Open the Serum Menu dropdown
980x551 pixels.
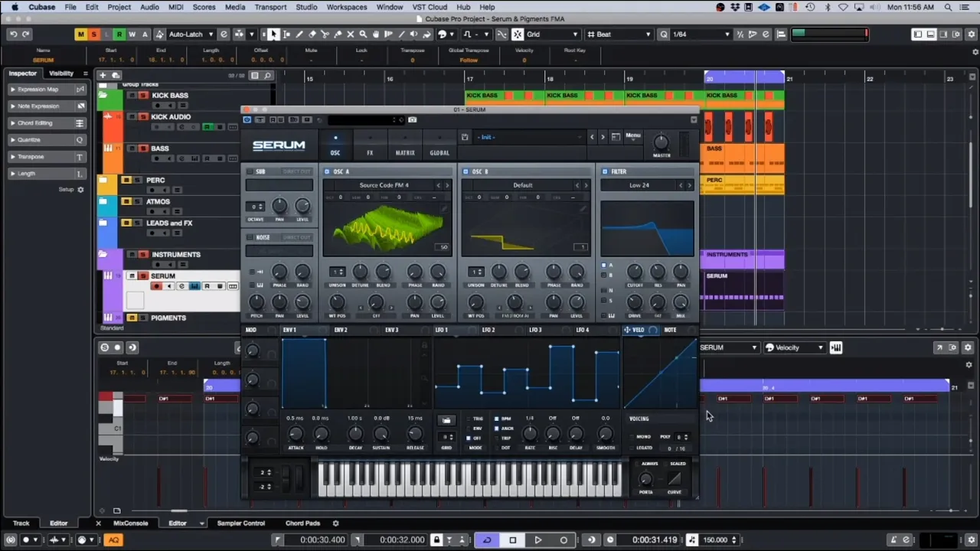(x=633, y=136)
